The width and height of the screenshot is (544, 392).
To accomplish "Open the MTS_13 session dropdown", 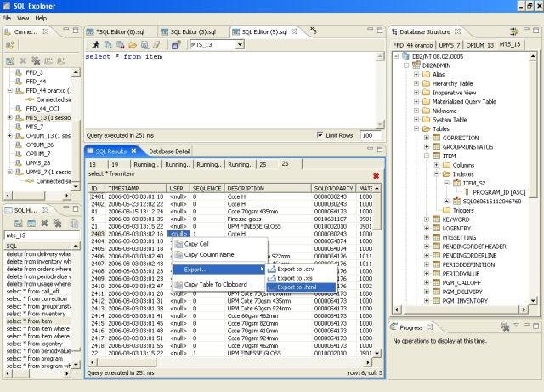I will pos(240,45).
